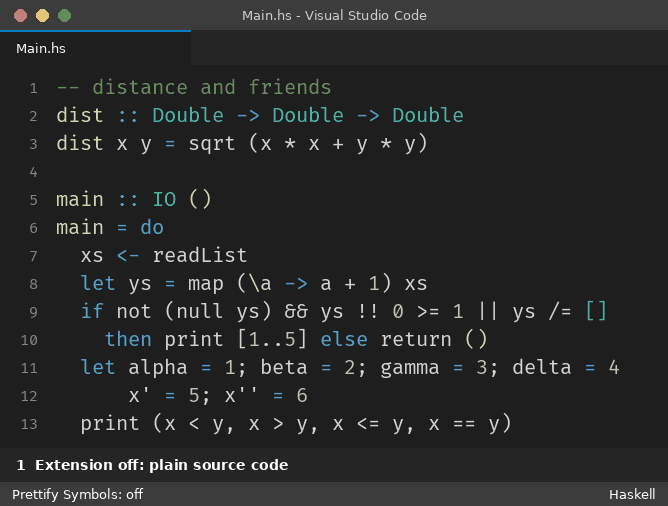
Task: Click the window title "Main.hs - Visual Studio Code"
Action: tap(334, 15)
